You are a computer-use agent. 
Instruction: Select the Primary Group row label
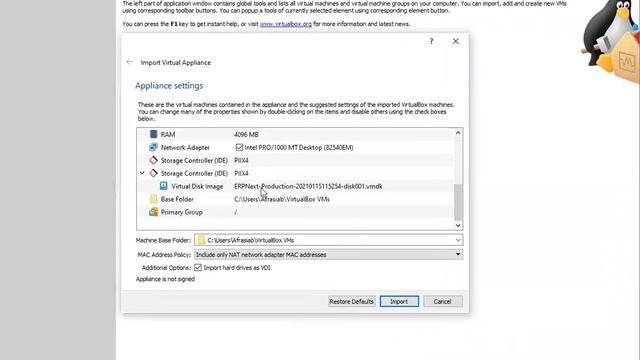182,213
